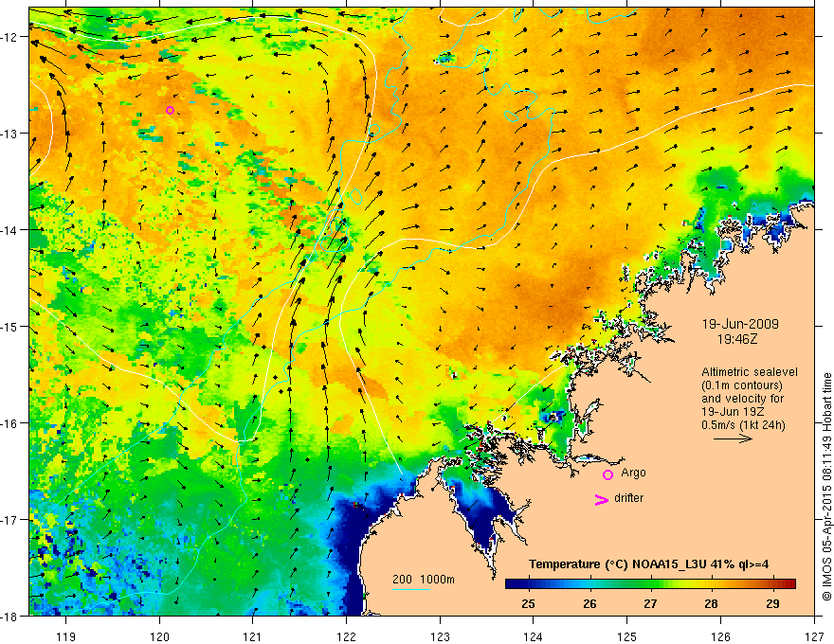The height and width of the screenshot is (644, 834).
Task: Click the '0.5m/s (1kt 24h)' text
Action: tap(743, 425)
